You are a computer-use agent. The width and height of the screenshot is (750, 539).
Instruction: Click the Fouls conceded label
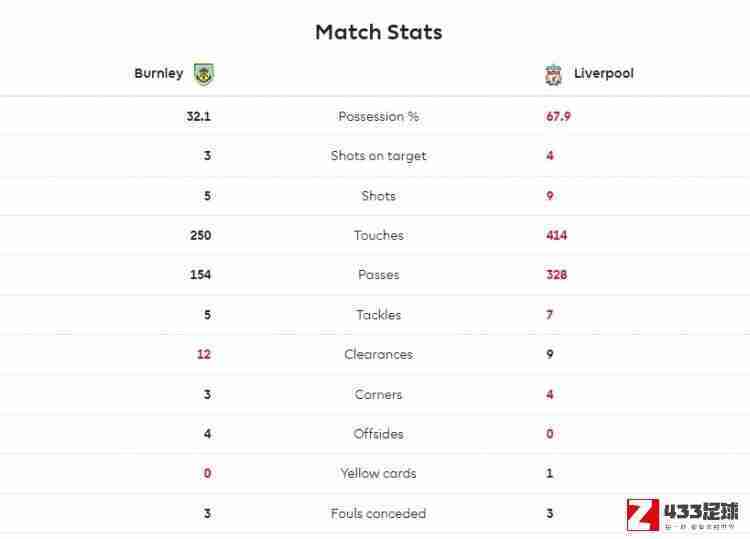(378, 513)
